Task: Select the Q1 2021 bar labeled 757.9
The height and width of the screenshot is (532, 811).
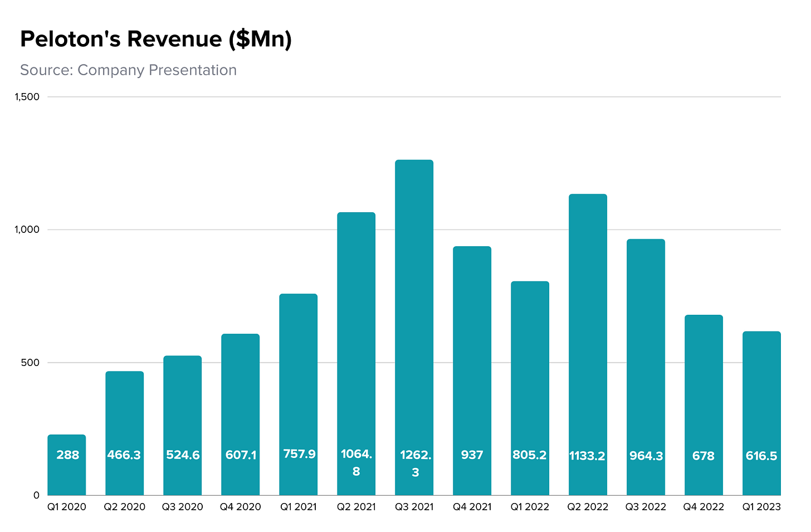Action: click(299, 394)
